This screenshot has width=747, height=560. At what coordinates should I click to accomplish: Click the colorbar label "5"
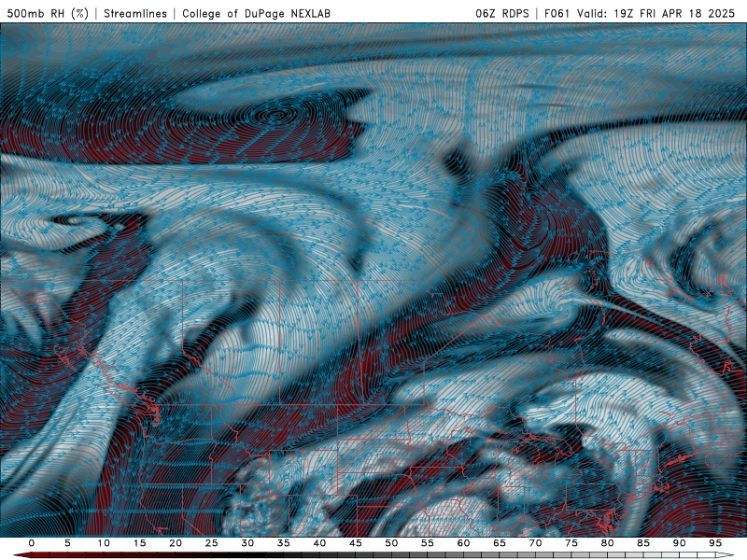(x=67, y=543)
